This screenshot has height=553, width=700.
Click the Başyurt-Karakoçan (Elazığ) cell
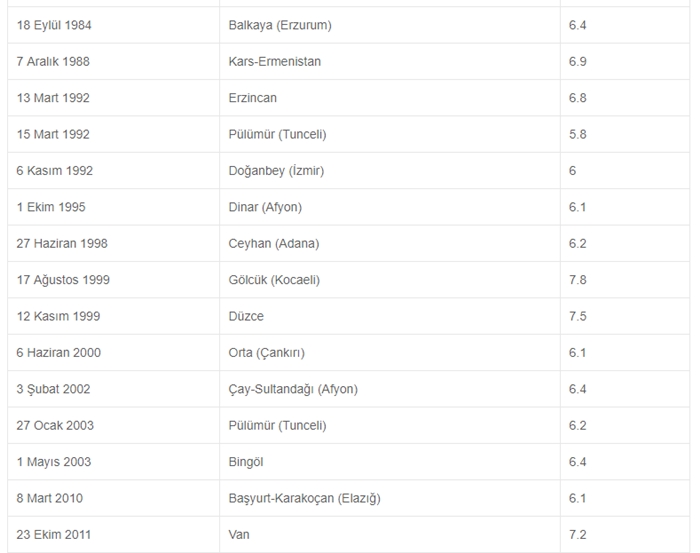(x=304, y=498)
